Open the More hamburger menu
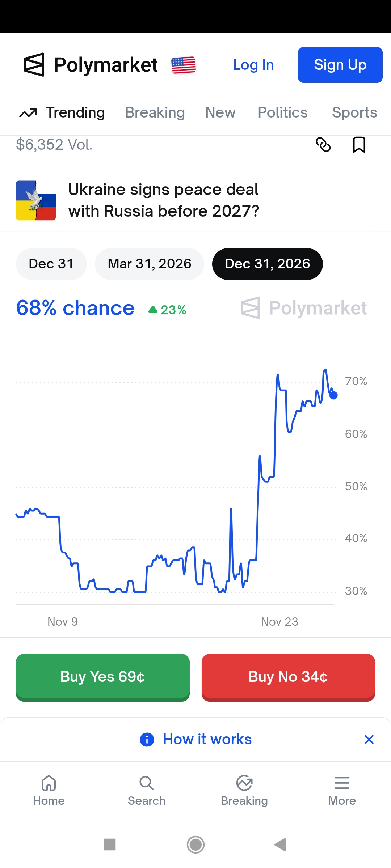This screenshot has height=868, width=391. coord(342,790)
